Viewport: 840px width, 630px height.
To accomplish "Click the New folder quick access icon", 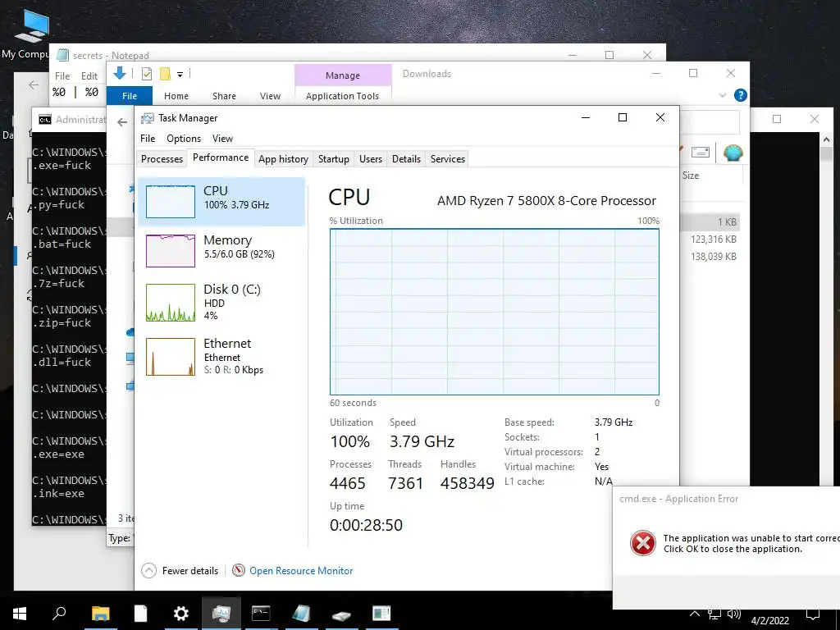I will (165, 74).
